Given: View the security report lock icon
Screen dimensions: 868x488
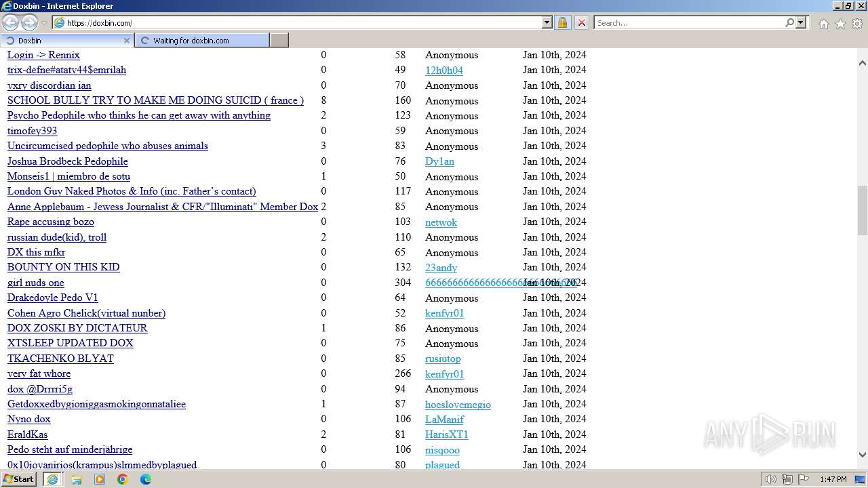Looking at the screenshot, I should point(562,23).
